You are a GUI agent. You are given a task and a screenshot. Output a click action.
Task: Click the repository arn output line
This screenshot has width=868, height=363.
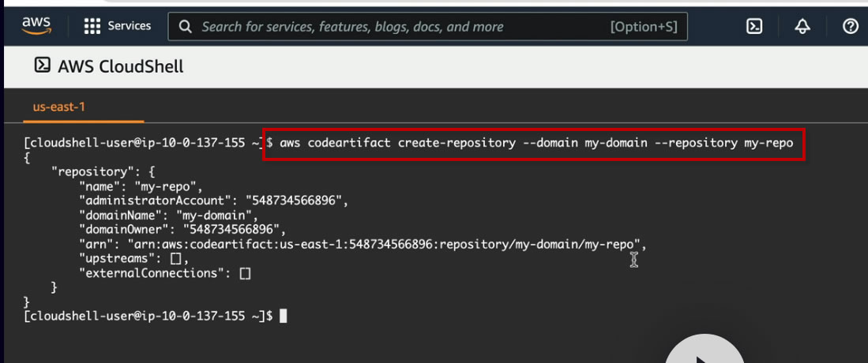[363, 245]
